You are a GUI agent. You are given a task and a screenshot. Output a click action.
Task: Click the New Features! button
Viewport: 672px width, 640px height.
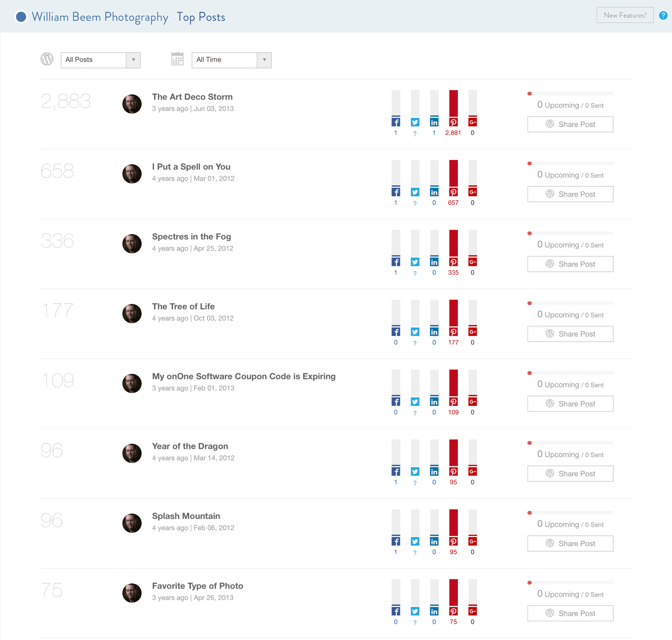coord(625,15)
